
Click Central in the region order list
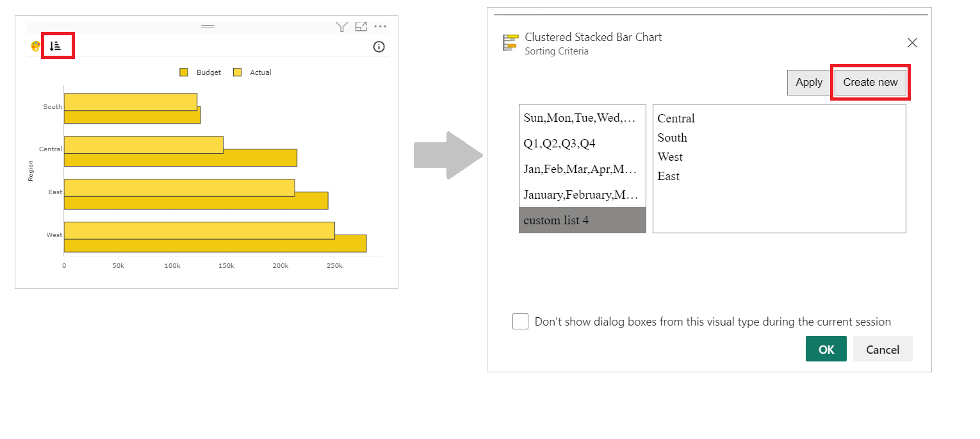pyautogui.click(x=676, y=118)
